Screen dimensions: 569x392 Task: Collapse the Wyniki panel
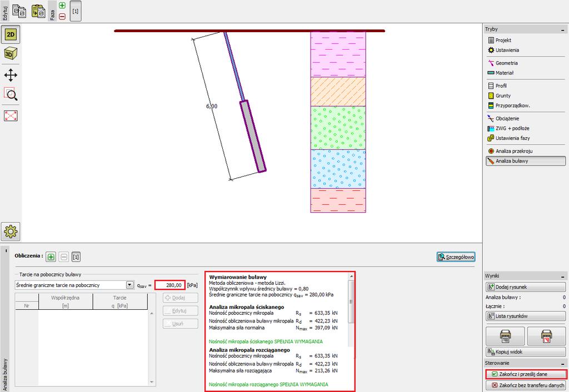[563, 277]
